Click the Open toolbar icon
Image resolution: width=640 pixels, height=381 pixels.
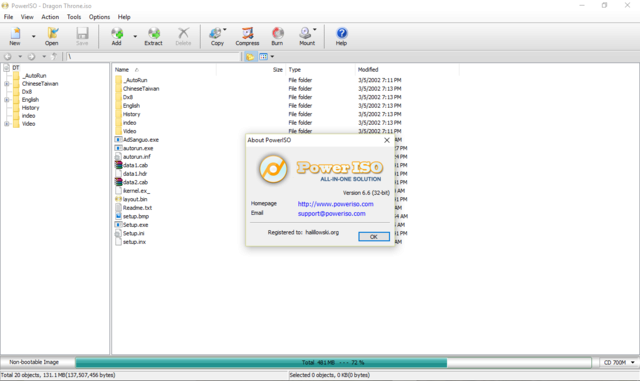(52, 36)
